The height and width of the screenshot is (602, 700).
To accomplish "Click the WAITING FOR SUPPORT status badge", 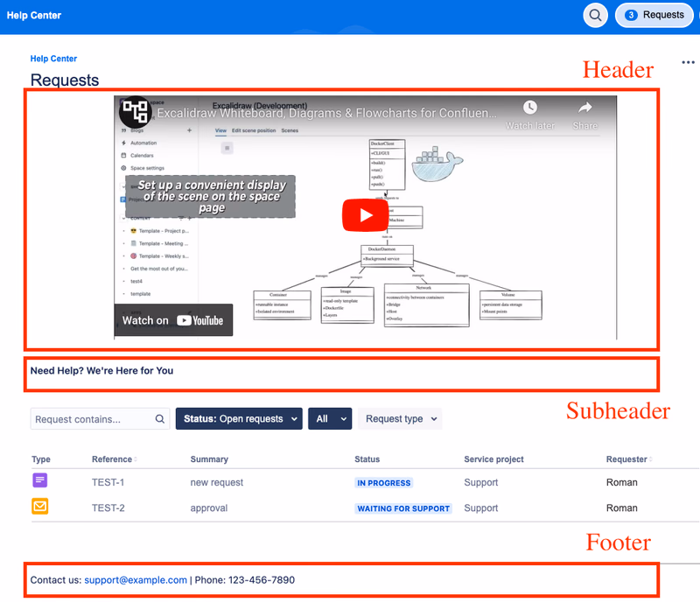I will (x=403, y=508).
